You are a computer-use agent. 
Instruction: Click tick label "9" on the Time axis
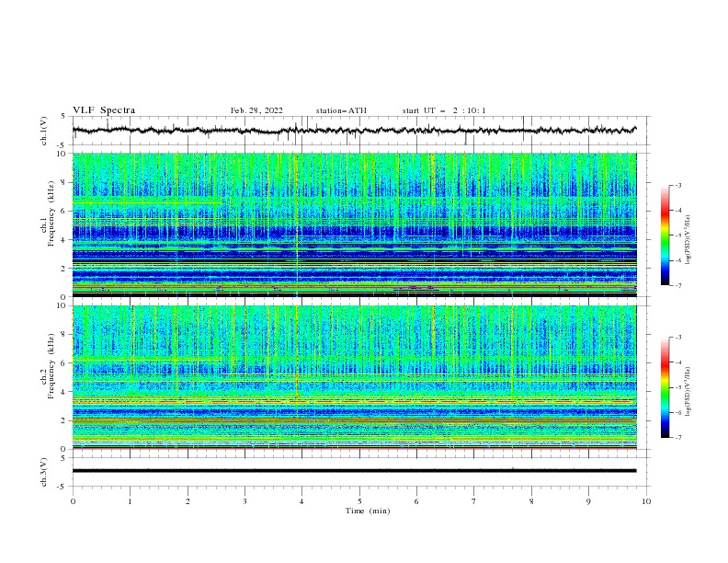tap(588, 501)
